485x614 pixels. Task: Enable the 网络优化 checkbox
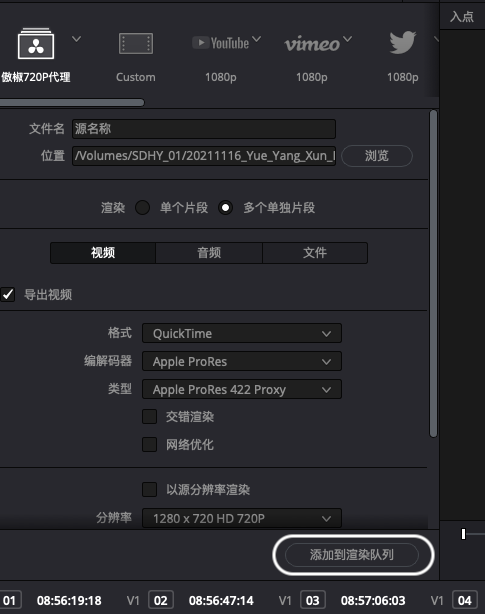pyautogui.click(x=150, y=444)
